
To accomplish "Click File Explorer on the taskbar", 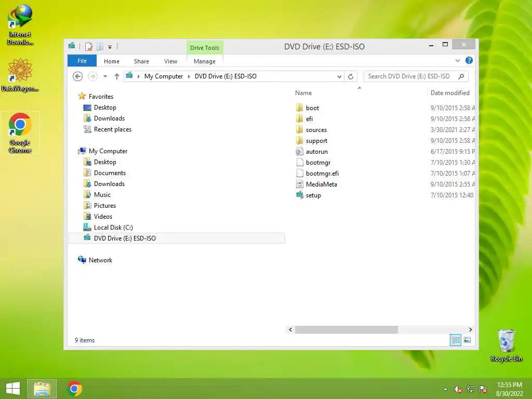I will coord(42,389).
